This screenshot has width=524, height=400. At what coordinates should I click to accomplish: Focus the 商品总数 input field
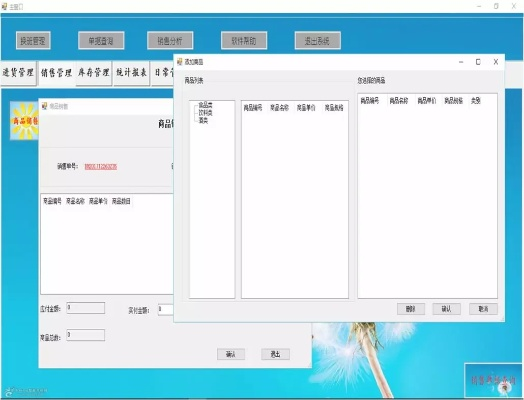click(86, 335)
